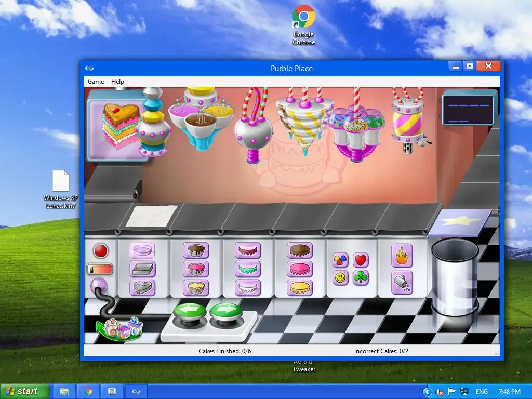The width and height of the screenshot is (532, 399).
Task: Choose the chocolate batter bowl button
Action: [x=196, y=250]
